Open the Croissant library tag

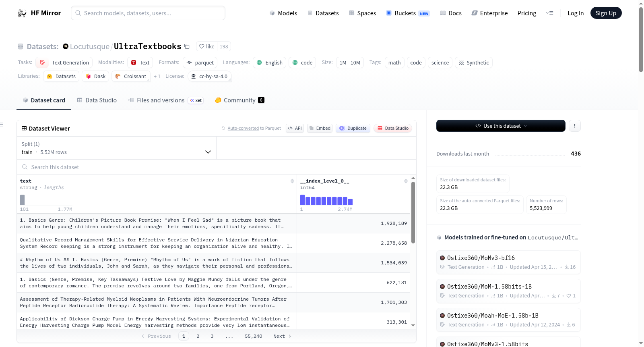point(131,76)
